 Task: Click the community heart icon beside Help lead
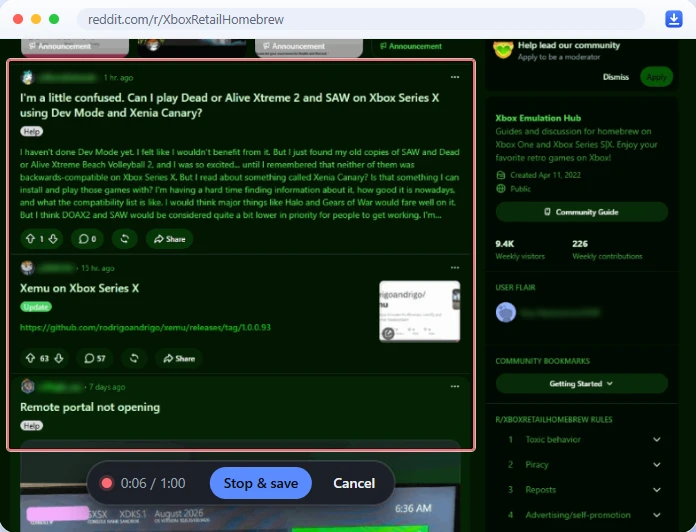click(x=503, y=50)
